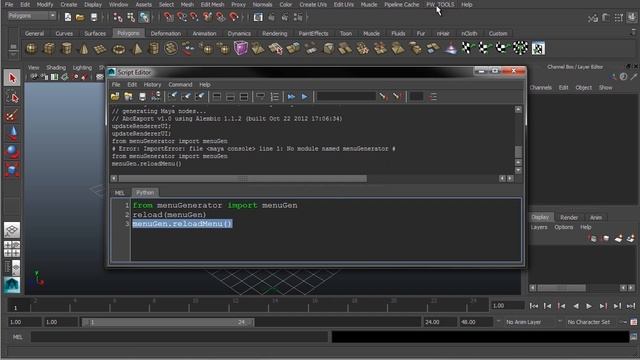
Task: Activate the Lasso select tool
Action: (x=12, y=98)
